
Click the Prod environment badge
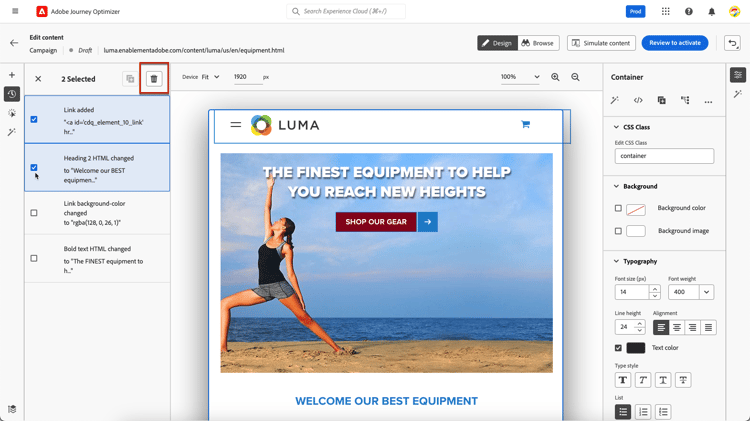pos(635,11)
